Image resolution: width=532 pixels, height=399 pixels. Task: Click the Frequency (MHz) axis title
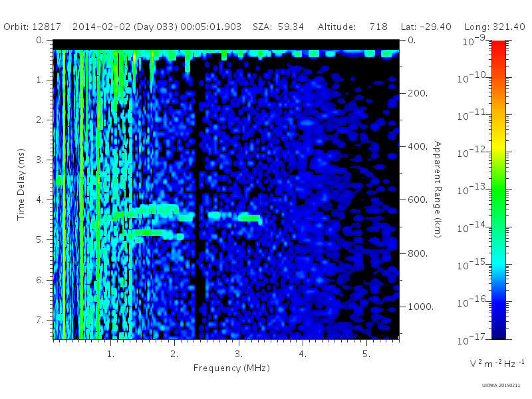[231, 368]
